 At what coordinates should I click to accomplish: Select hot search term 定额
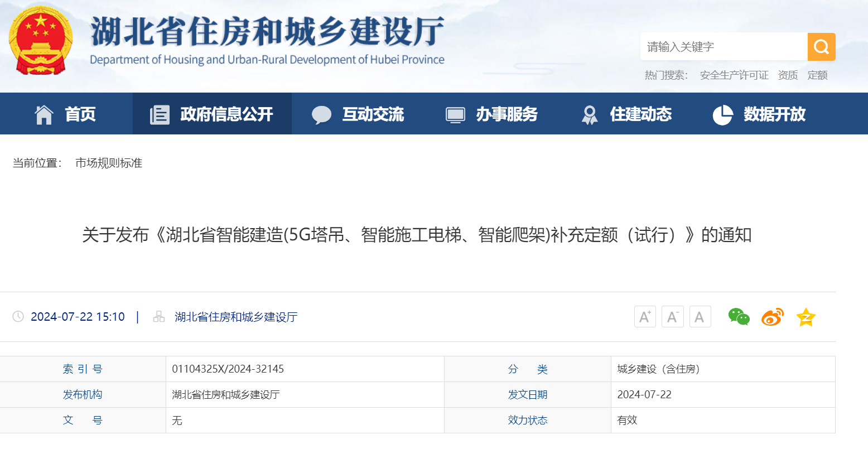click(817, 75)
